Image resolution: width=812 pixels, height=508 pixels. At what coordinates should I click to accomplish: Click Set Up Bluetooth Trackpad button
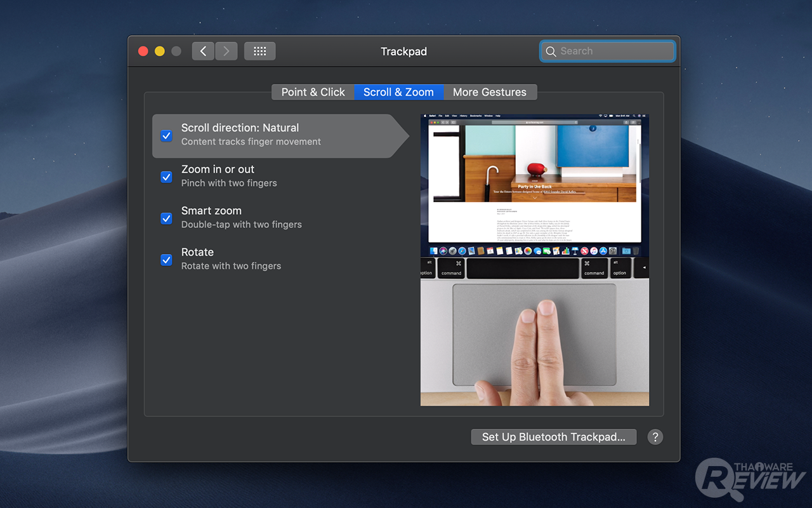pyautogui.click(x=553, y=437)
